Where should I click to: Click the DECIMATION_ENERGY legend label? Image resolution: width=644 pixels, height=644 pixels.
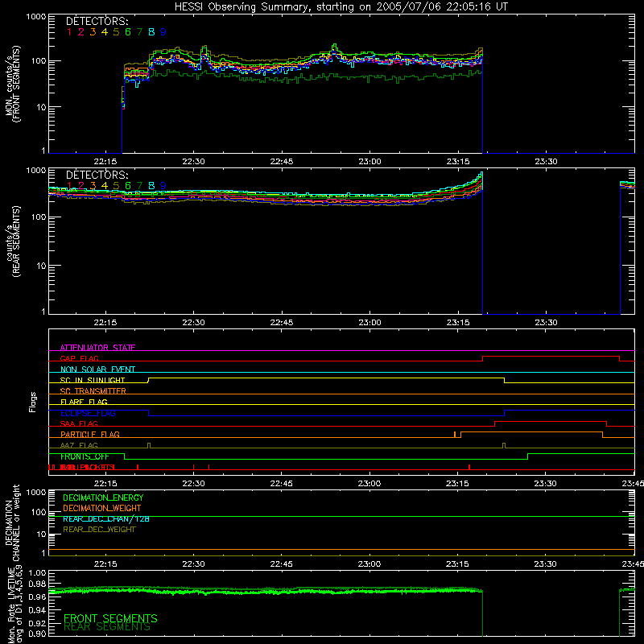[x=103, y=497]
